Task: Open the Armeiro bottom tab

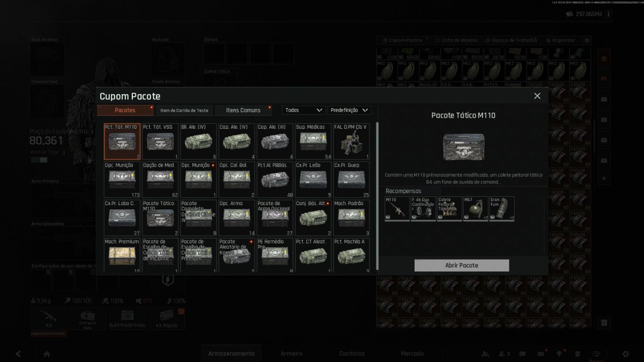Action: tap(292, 354)
